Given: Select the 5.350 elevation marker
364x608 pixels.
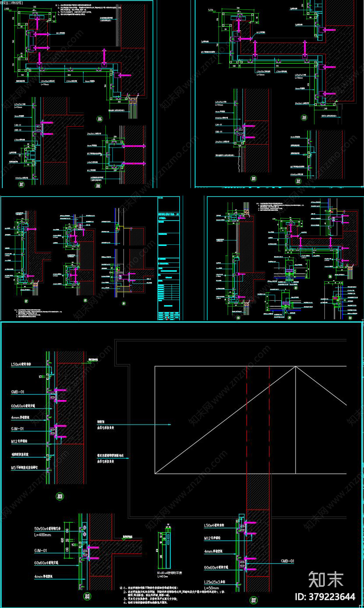Looking at the screenshot, I should (211, 10).
